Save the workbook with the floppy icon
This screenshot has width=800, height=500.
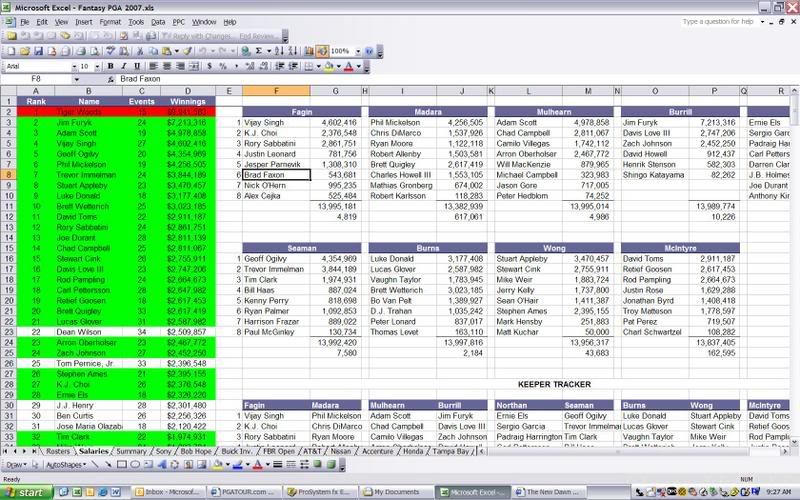[x=38, y=51]
